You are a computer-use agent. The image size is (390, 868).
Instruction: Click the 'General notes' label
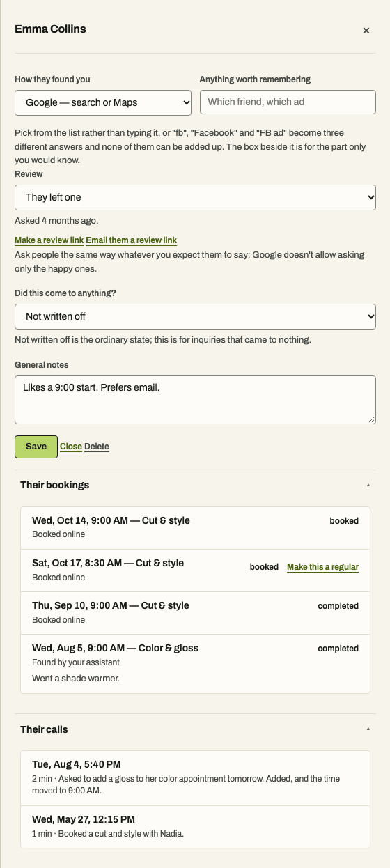tap(42, 365)
